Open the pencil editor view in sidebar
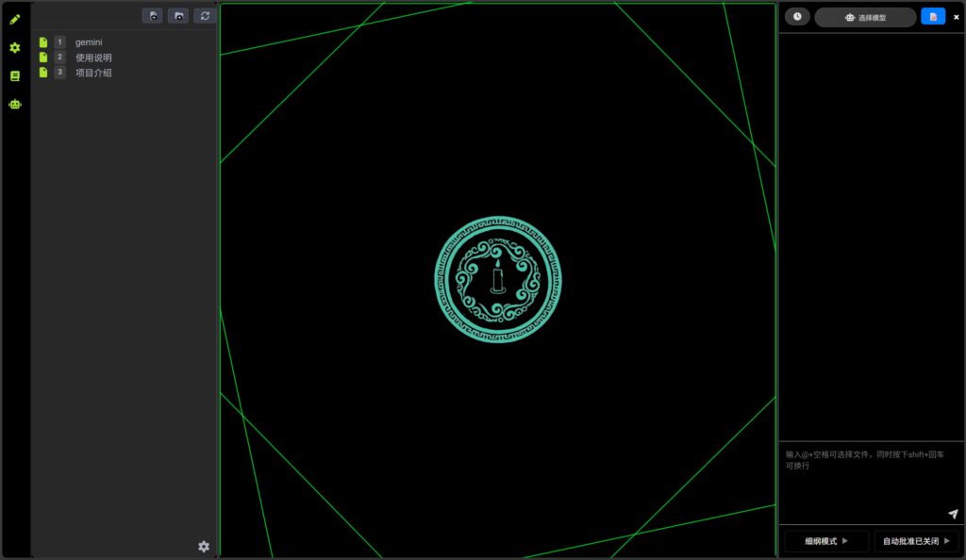This screenshot has height=560, width=966. 14,19
